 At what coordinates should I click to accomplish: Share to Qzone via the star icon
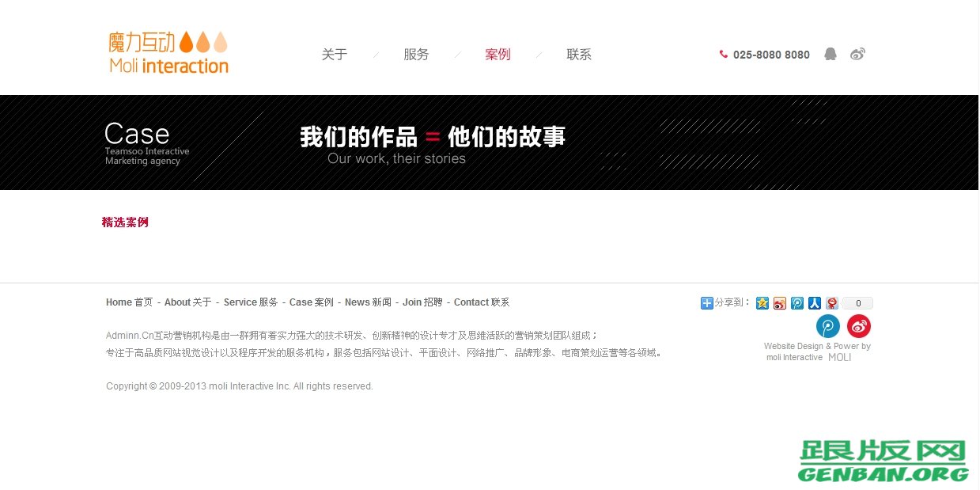tap(762, 303)
